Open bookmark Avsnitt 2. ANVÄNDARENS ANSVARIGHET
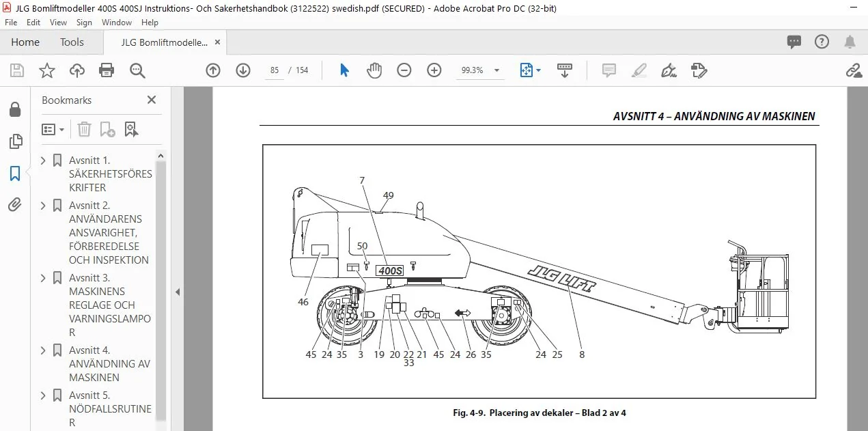Viewport: 868px width, 431px height. tap(109, 233)
